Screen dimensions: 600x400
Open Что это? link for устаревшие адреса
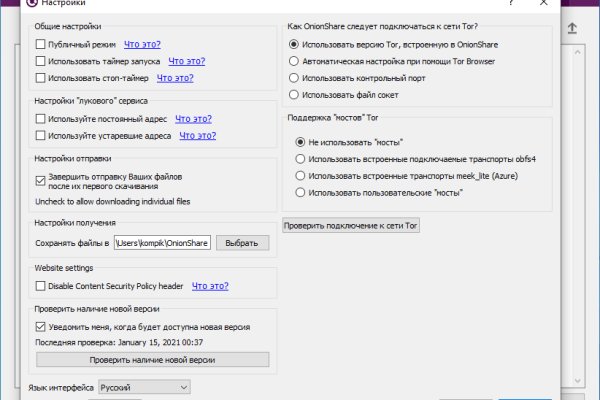pyautogui.click(x=198, y=136)
